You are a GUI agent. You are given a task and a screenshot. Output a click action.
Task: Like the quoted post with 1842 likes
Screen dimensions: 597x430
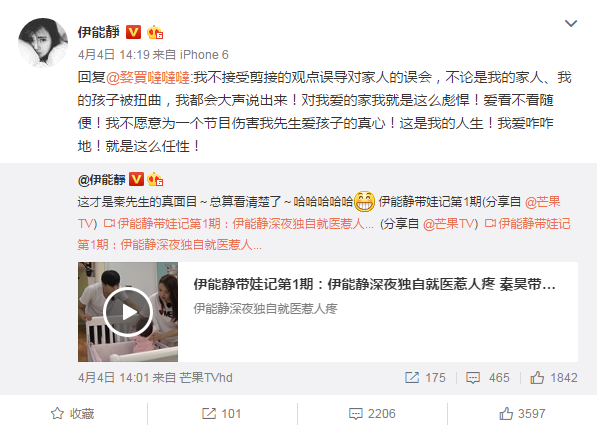coord(554,377)
